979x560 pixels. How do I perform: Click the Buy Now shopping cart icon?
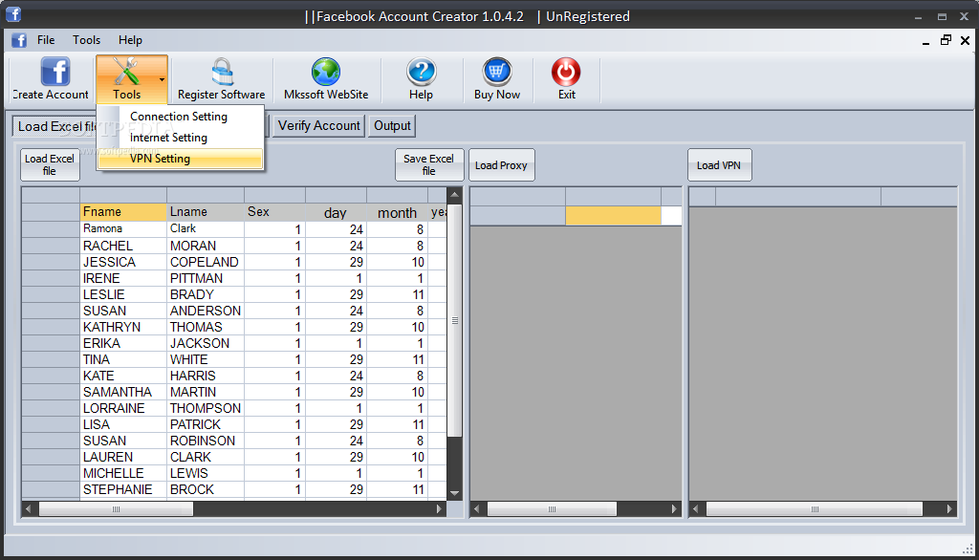click(497, 72)
